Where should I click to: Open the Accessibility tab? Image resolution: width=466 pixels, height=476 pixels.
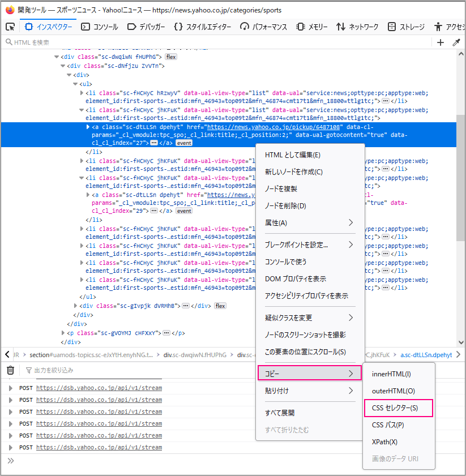point(449,27)
